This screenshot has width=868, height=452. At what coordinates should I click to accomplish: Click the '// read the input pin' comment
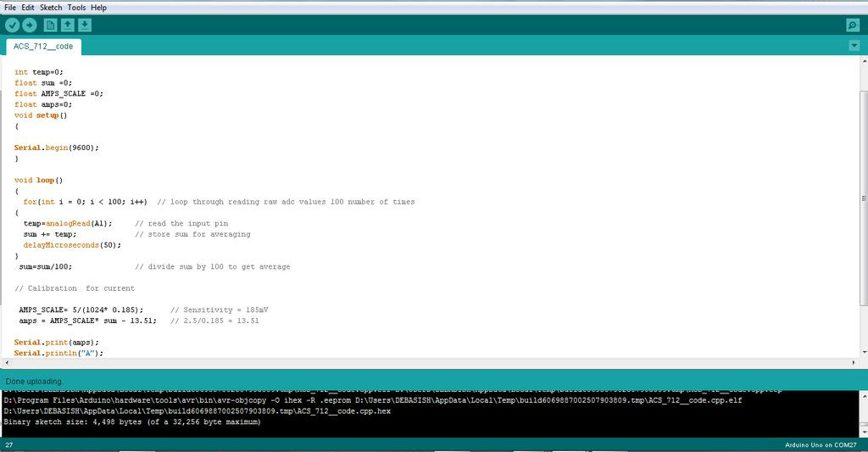click(181, 223)
